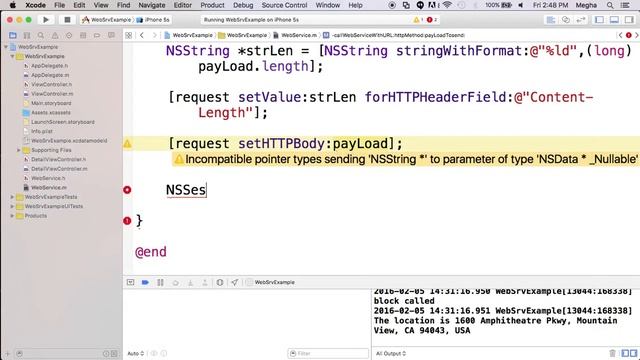
Task: Go forward in editor history
Action: coord(155,36)
